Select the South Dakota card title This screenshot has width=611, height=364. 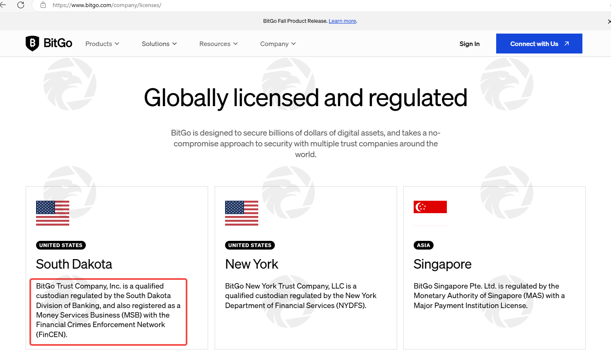(x=74, y=264)
